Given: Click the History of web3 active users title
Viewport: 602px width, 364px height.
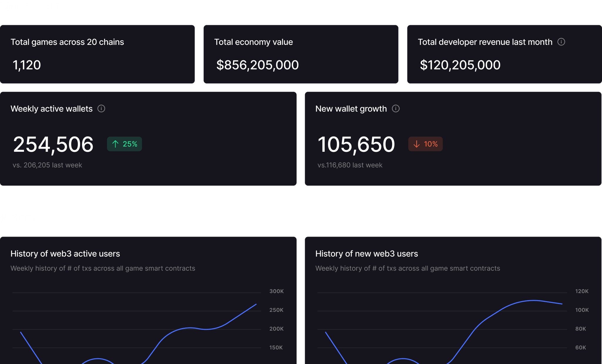Looking at the screenshot, I should click(65, 254).
